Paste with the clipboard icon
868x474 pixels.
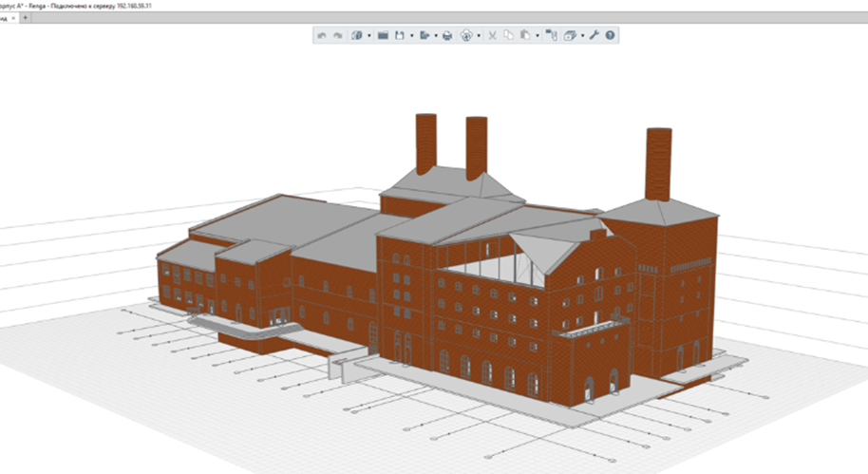point(525,35)
